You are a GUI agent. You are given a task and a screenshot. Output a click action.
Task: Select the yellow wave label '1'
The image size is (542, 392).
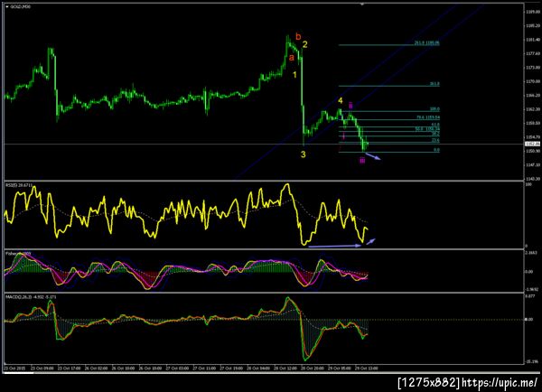(294, 75)
